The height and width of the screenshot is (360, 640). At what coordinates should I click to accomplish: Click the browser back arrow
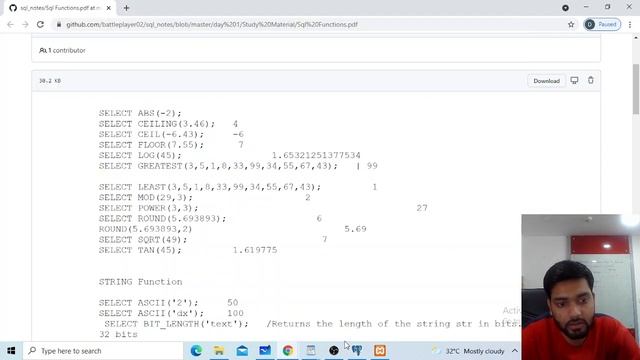10,24
